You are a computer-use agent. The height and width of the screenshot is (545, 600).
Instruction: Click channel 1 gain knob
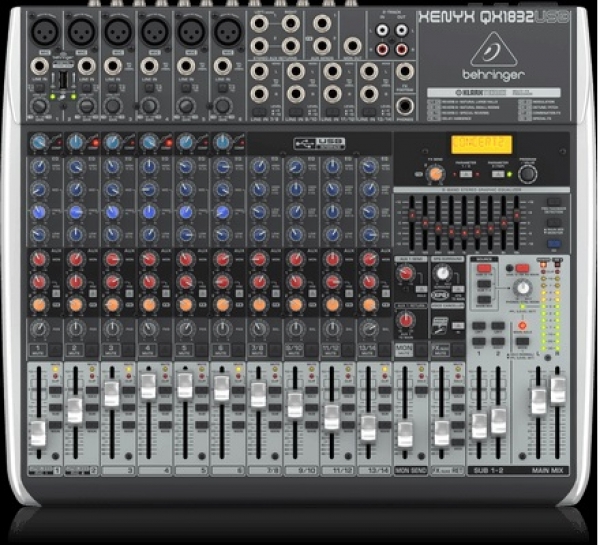tap(39, 106)
